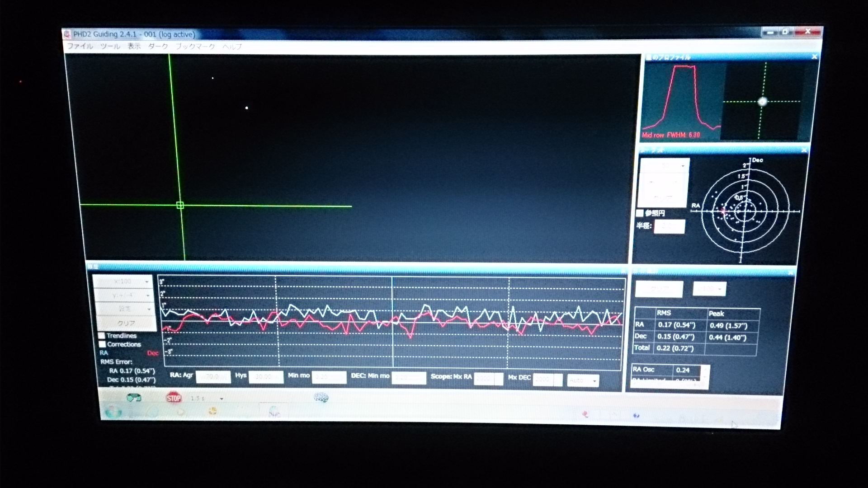This screenshot has height=488, width=868.
Task: Enable the Trendlines checkbox
Action: tap(102, 336)
